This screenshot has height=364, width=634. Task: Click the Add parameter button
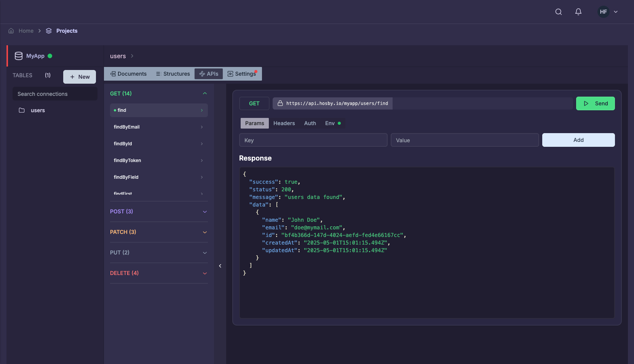point(578,140)
